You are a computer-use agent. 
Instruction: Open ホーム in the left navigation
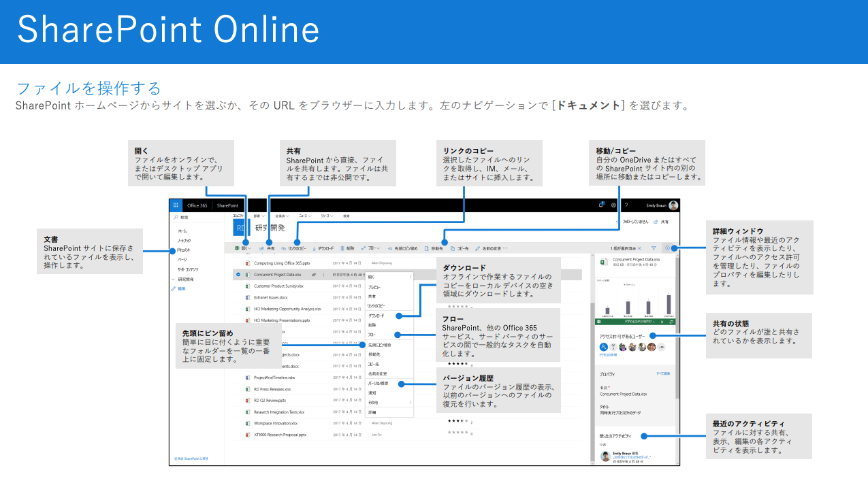pos(183,231)
